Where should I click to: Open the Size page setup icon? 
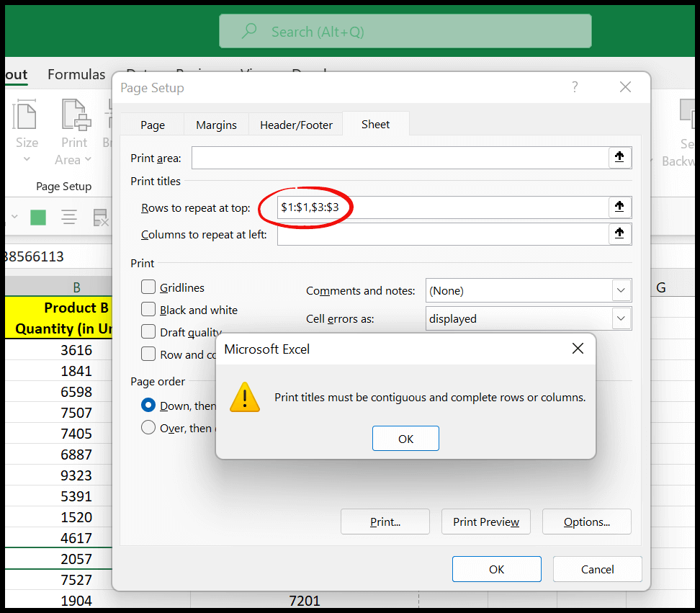pos(24,115)
